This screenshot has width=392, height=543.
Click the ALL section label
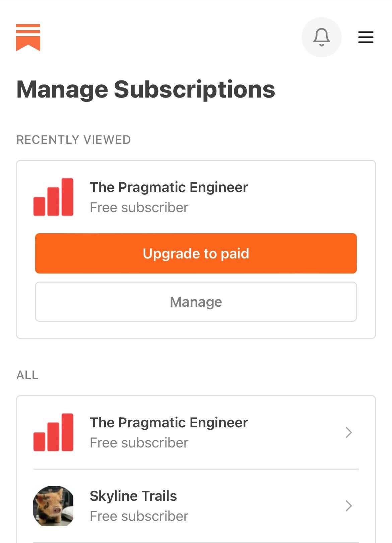[27, 375]
